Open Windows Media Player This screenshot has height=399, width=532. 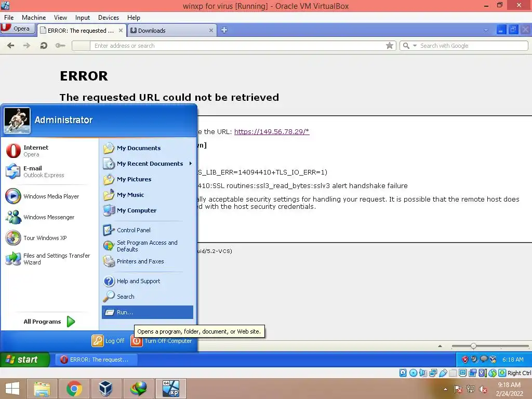point(49,196)
